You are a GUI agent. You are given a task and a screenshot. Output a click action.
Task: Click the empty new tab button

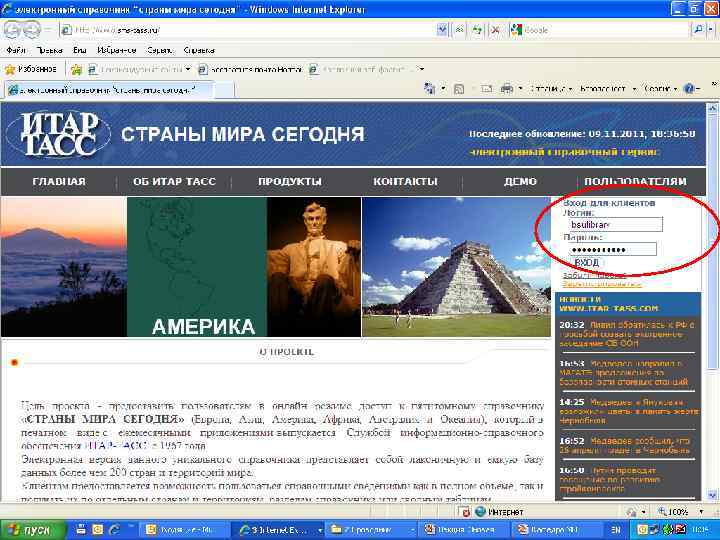tap(225, 90)
